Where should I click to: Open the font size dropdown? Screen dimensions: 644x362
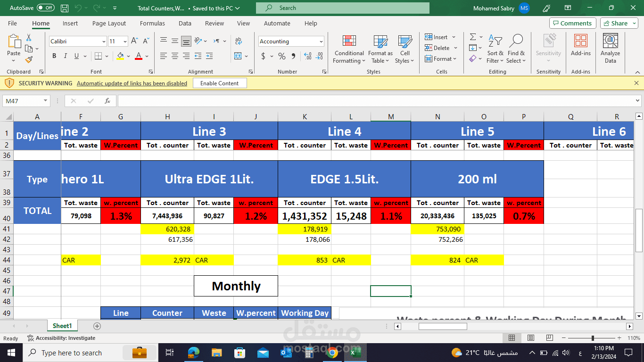[125, 41]
